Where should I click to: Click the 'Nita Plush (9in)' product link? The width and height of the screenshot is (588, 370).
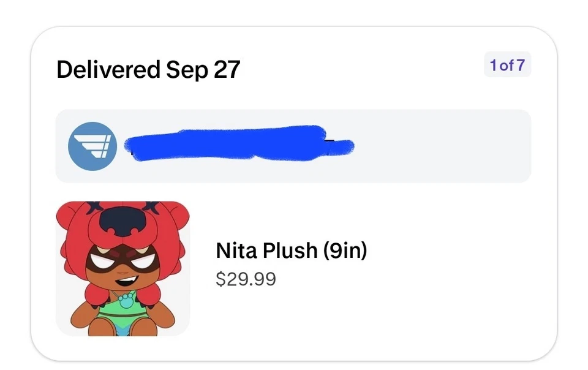click(x=292, y=251)
